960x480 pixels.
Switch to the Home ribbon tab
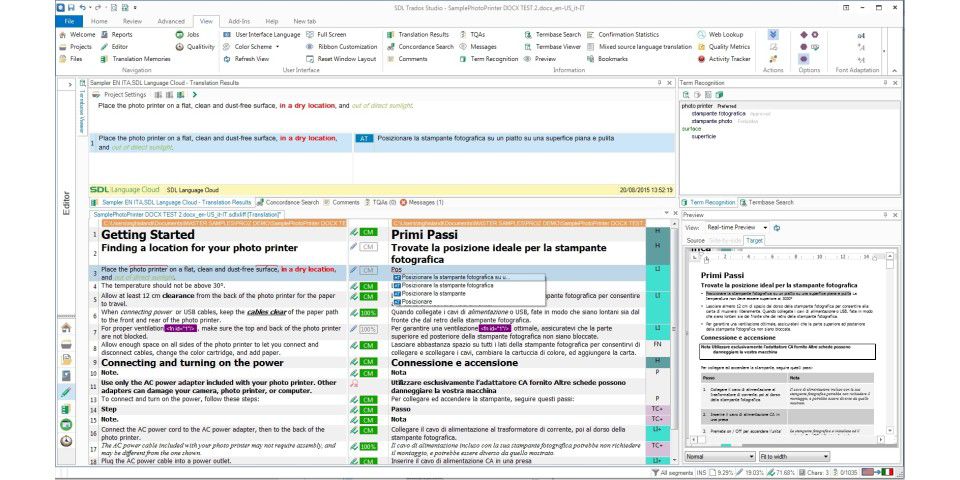pos(99,21)
